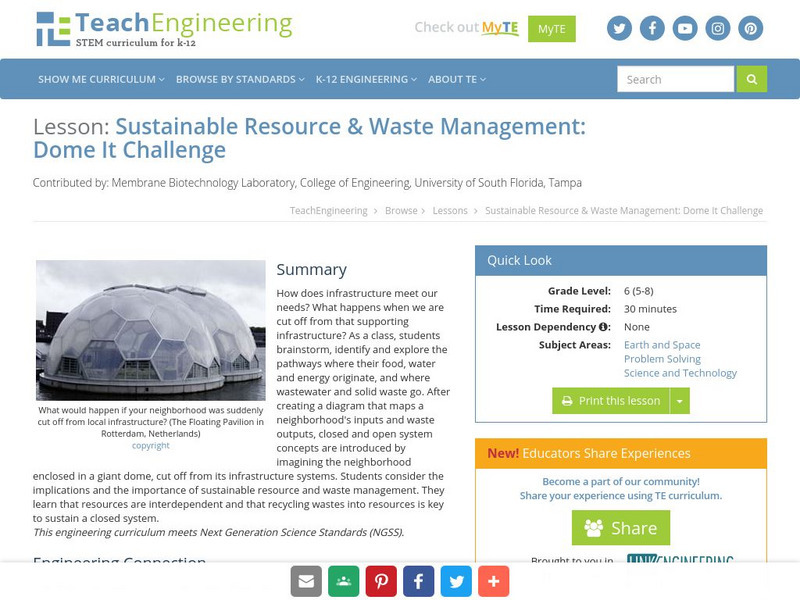Open the About TE dropdown menu
800x600 pixels.
452,78
